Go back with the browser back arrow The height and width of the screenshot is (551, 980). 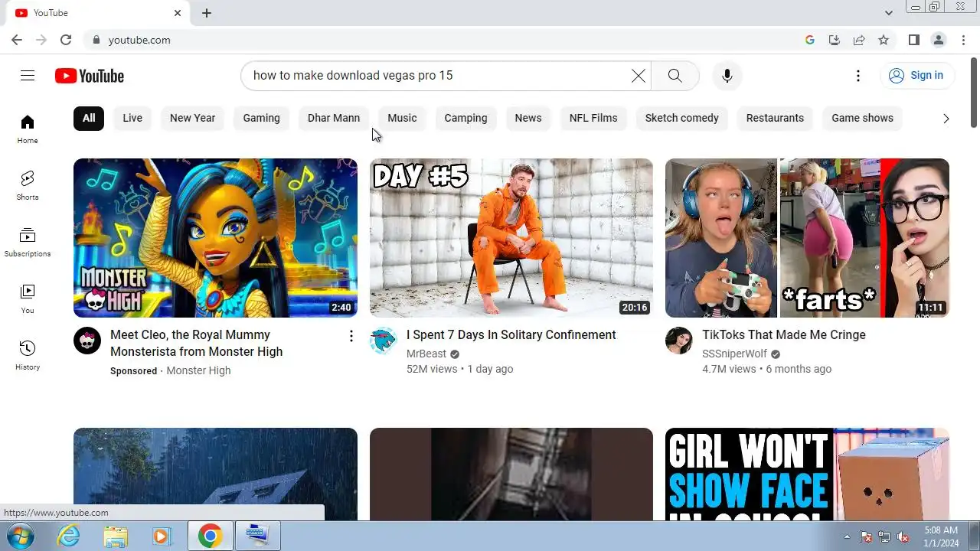click(17, 40)
